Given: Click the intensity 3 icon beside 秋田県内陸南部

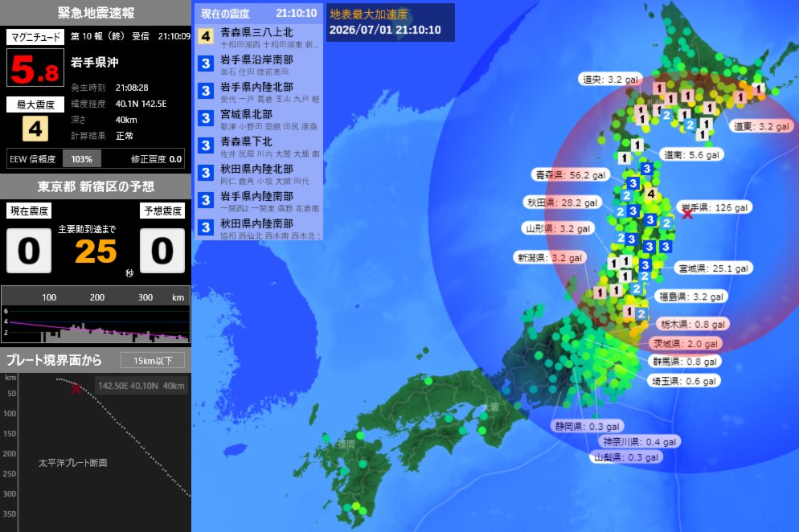Looking at the screenshot, I should point(206,227).
